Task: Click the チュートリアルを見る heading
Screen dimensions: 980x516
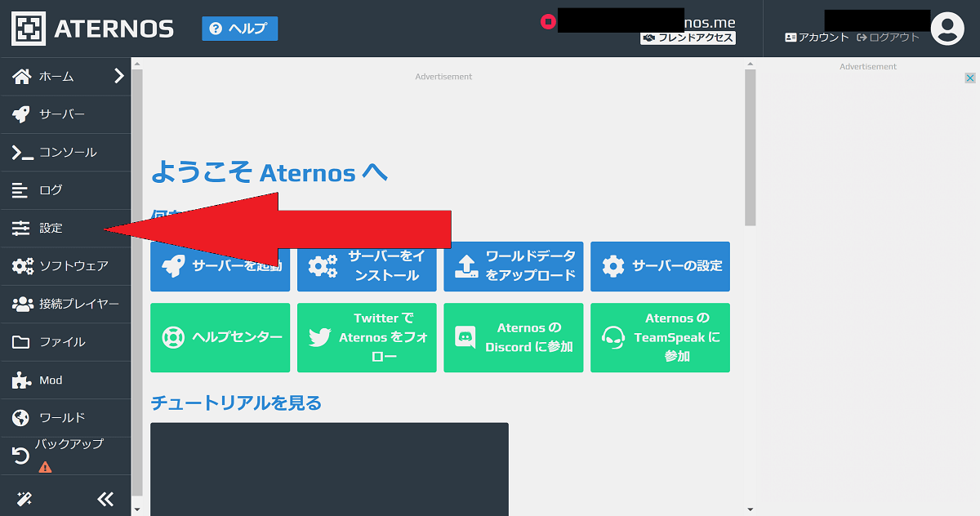Action: click(236, 403)
